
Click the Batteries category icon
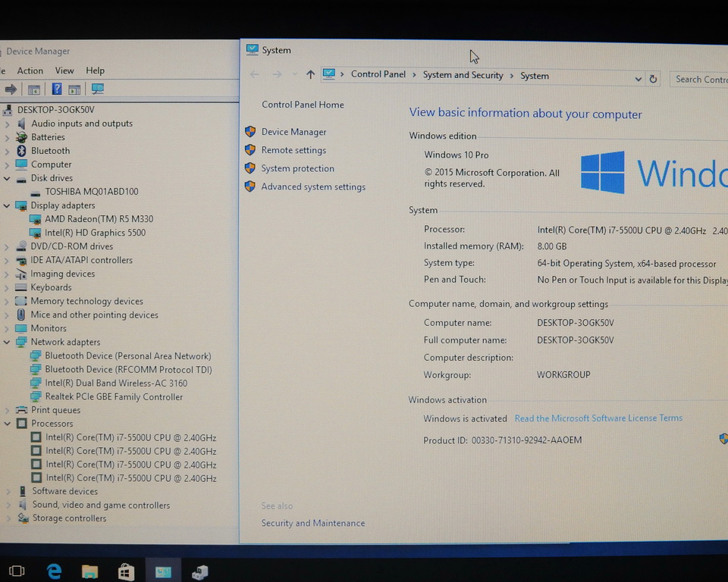click(x=21, y=137)
